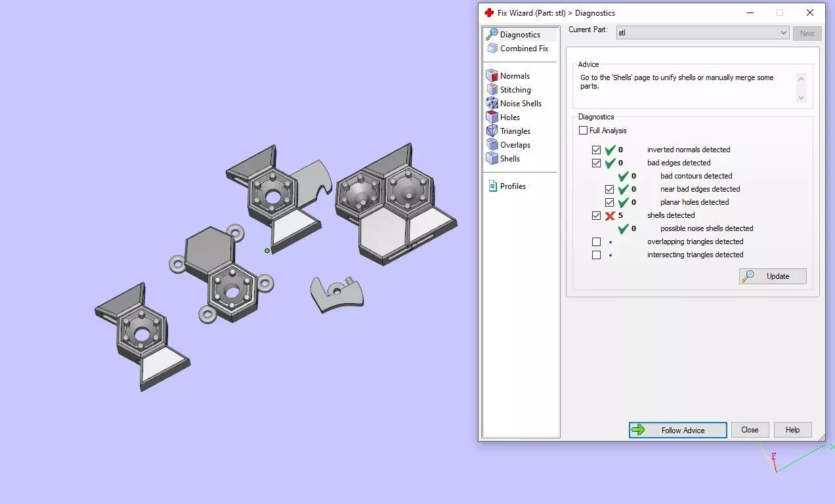Open the Holes fix page
Viewport: 835px width, 504px height.
(x=509, y=117)
